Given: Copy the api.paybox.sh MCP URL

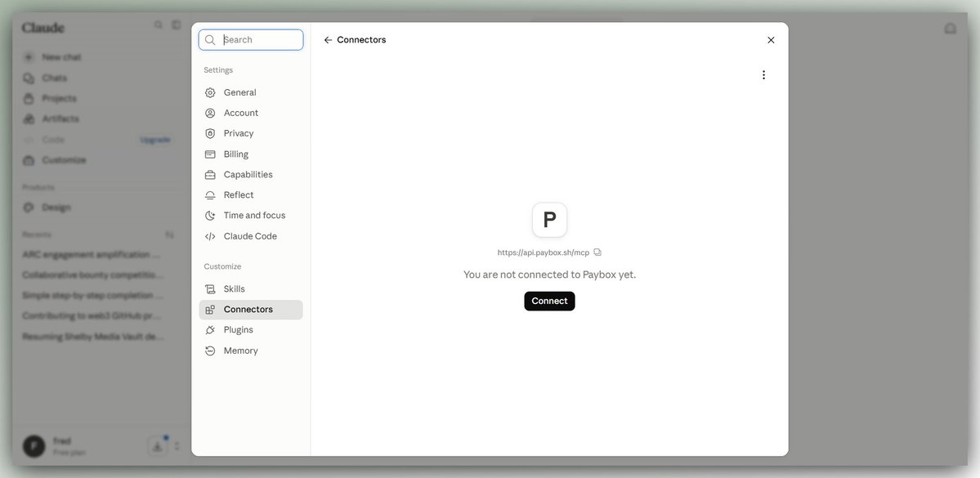Looking at the screenshot, I should [597, 252].
